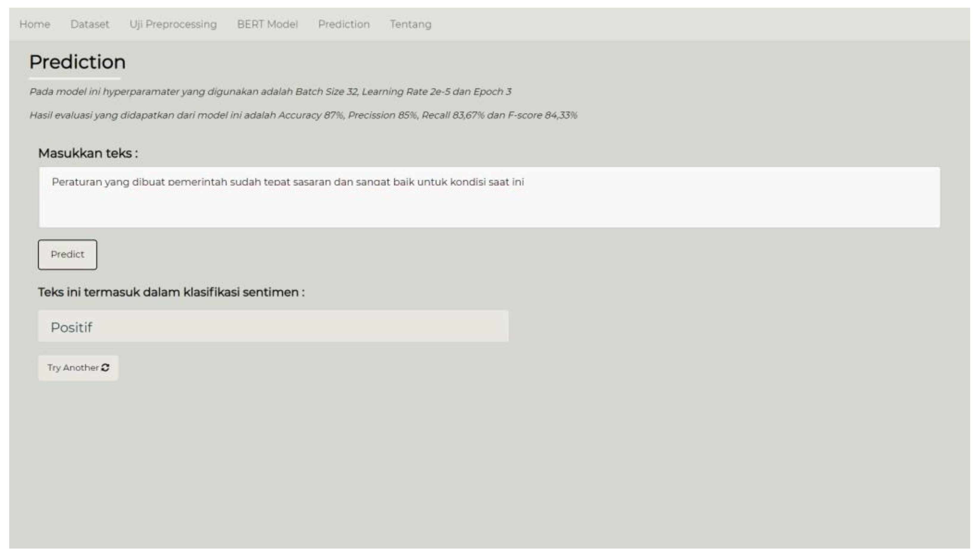
Task: Open the Tentang page
Action: (x=410, y=24)
